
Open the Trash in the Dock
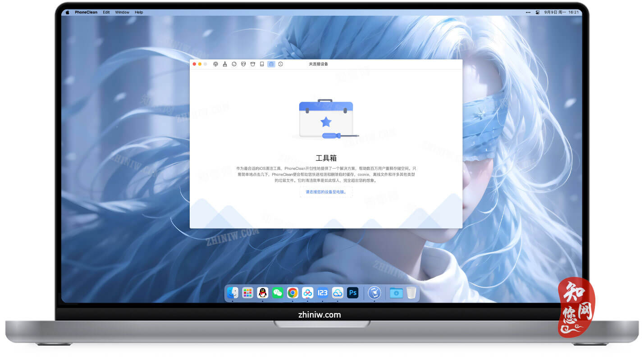tap(411, 293)
